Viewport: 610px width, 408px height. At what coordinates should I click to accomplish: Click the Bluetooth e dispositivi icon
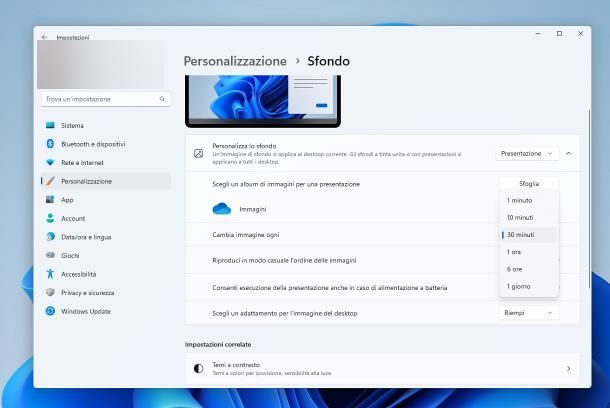[x=50, y=144]
